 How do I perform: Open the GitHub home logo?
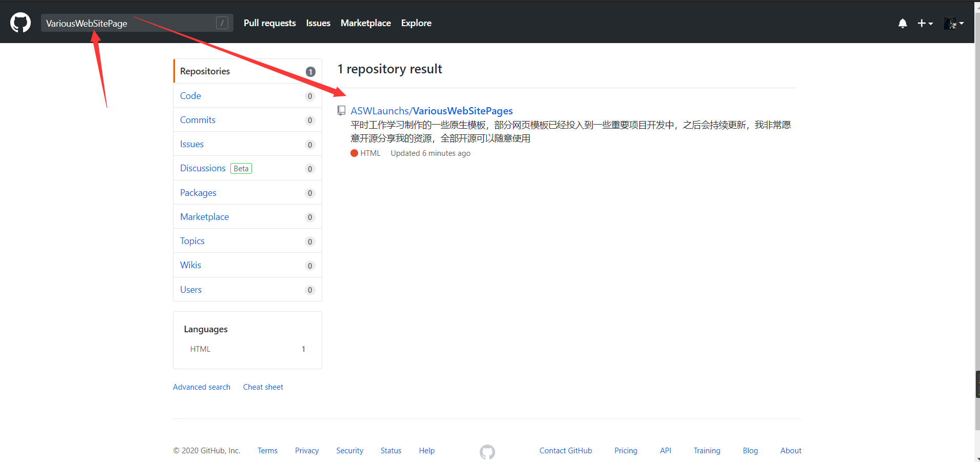[21, 23]
